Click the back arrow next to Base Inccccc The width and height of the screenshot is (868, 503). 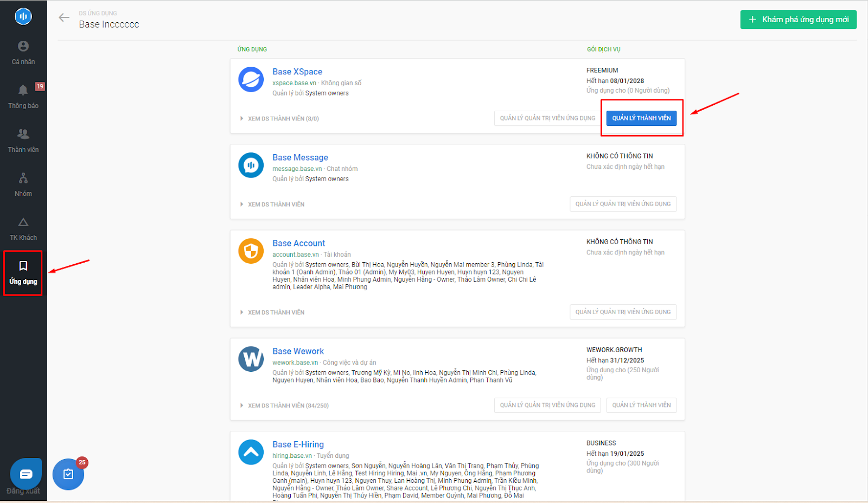click(64, 18)
